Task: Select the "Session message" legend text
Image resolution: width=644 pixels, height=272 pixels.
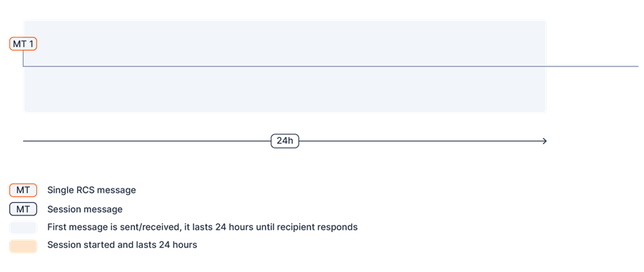Action: 85,209
